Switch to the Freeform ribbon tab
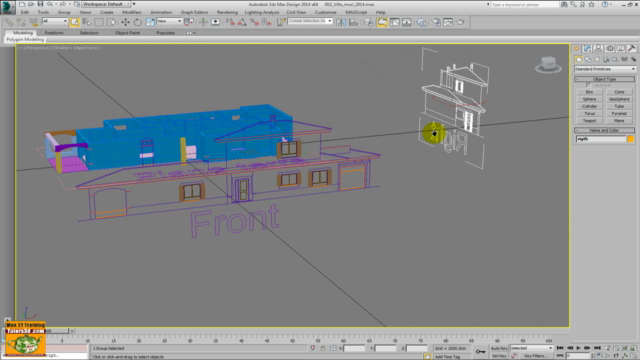The height and width of the screenshot is (360, 640). coord(54,33)
